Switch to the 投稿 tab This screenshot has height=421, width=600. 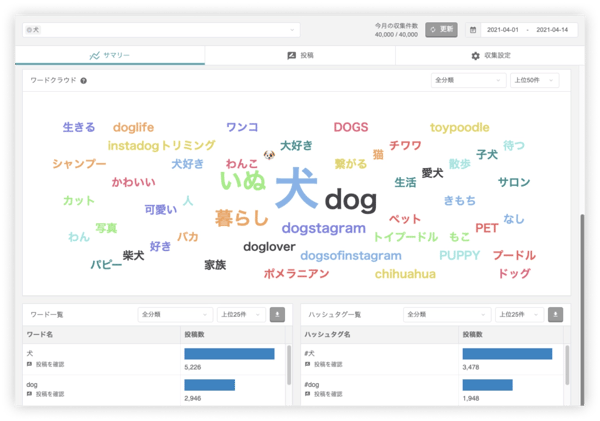(x=300, y=55)
